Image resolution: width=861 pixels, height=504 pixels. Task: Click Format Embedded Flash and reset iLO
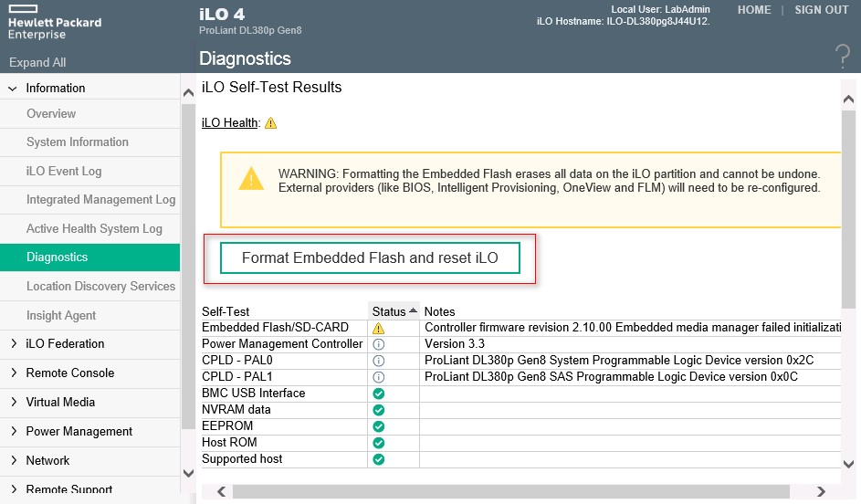370,258
